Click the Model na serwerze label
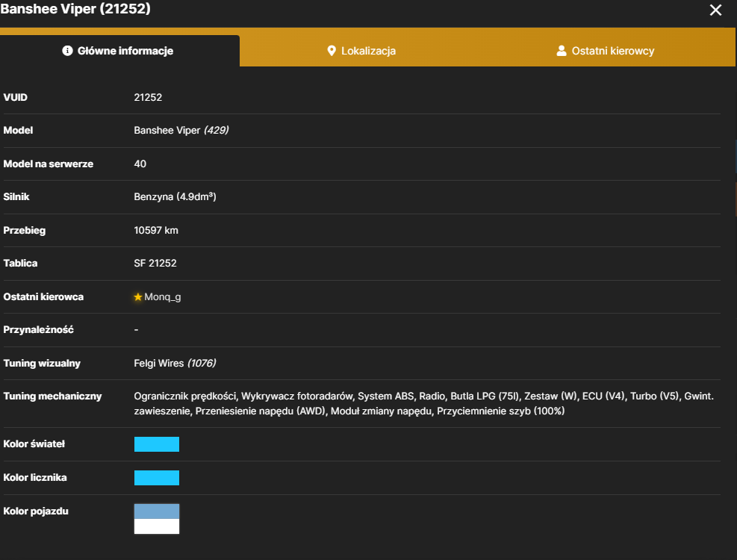Image resolution: width=737 pixels, height=560 pixels. (x=49, y=164)
